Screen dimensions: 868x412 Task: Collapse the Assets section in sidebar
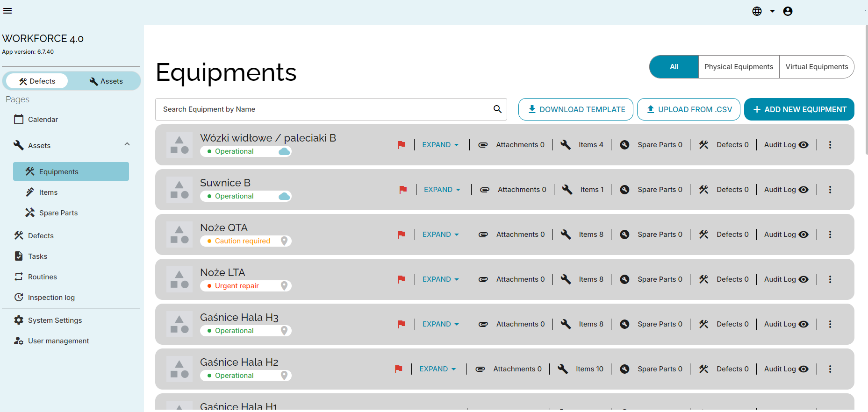pos(127,145)
